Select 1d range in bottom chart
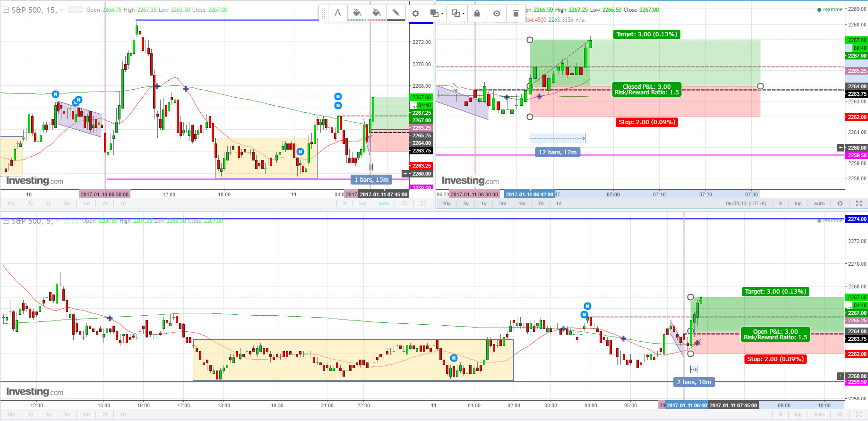 [123, 415]
